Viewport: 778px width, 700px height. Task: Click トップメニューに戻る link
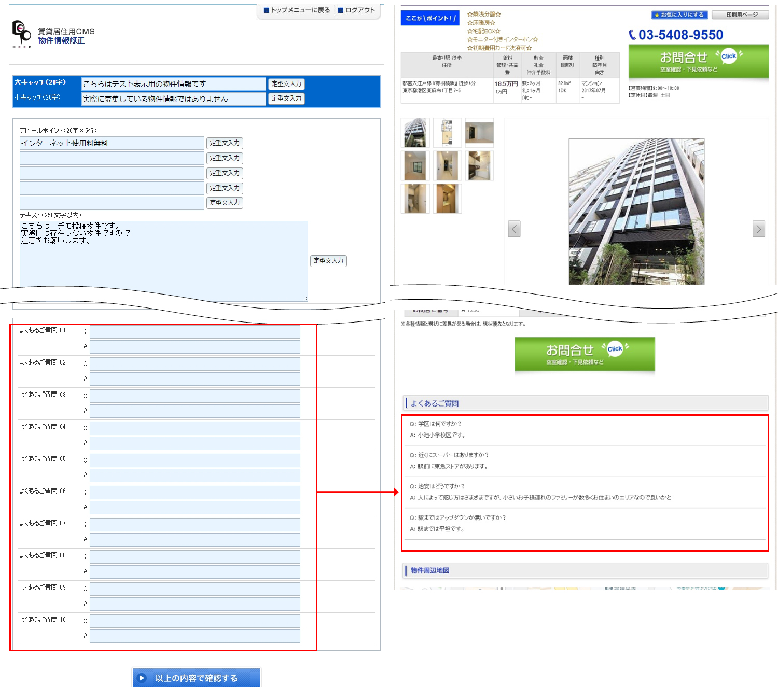pyautogui.click(x=297, y=10)
